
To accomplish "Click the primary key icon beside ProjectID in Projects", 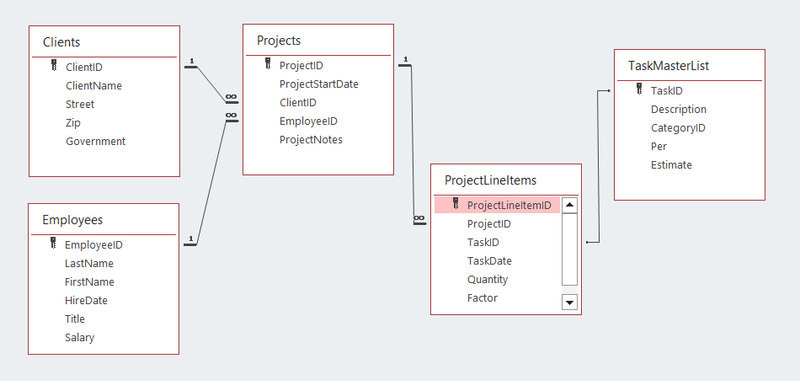I will [x=268, y=64].
